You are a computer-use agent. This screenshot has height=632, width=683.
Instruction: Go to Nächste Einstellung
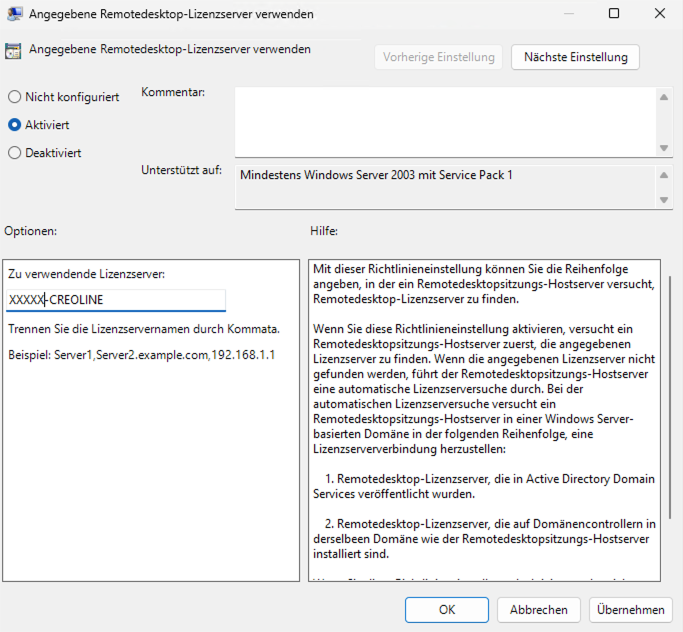(x=575, y=57)
